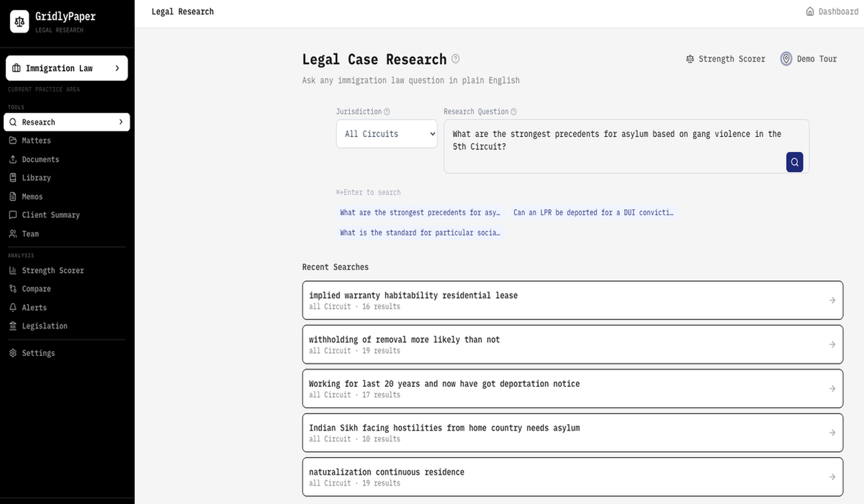Click the people icon next to Team
The image size is (864, 504).
click(13, 234)
